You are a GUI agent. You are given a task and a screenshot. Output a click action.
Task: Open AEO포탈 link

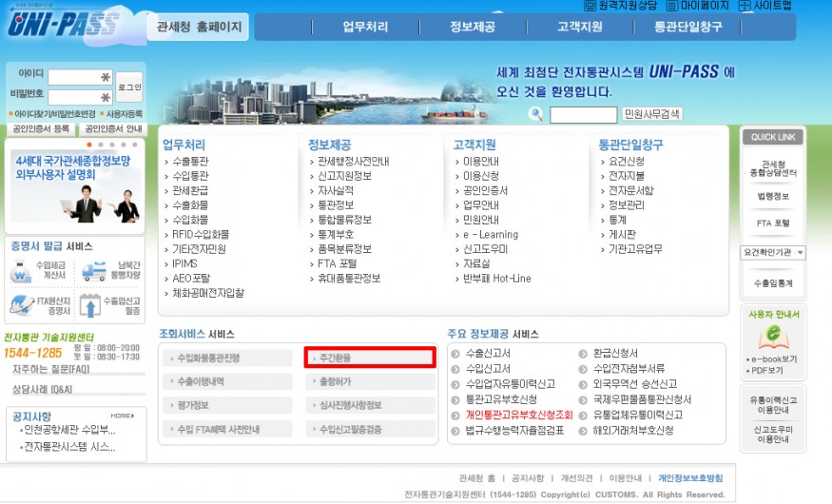click(x=190, y=279)
